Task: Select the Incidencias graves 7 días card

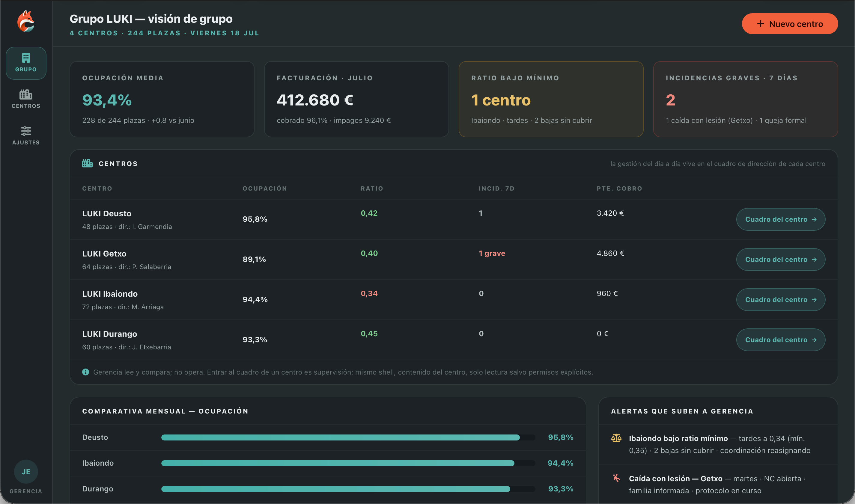Action: tap(746, 99)
